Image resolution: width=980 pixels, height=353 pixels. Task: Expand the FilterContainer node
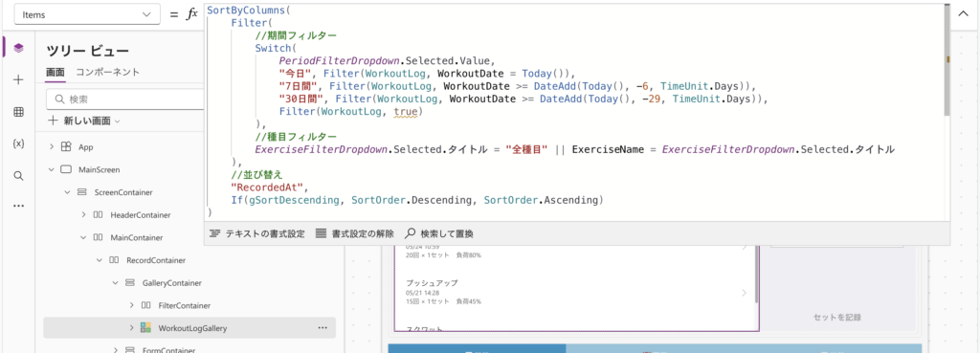click(x=132, y=305)
